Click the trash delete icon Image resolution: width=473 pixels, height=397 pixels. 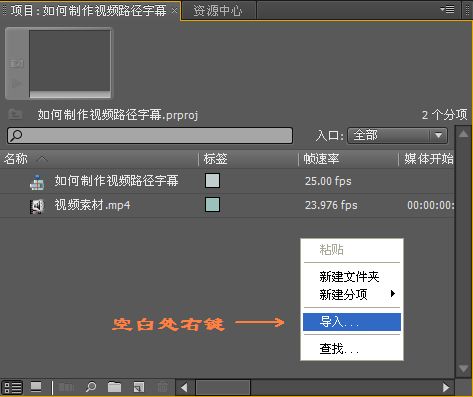pyautogui.click(x=162, y=387)
